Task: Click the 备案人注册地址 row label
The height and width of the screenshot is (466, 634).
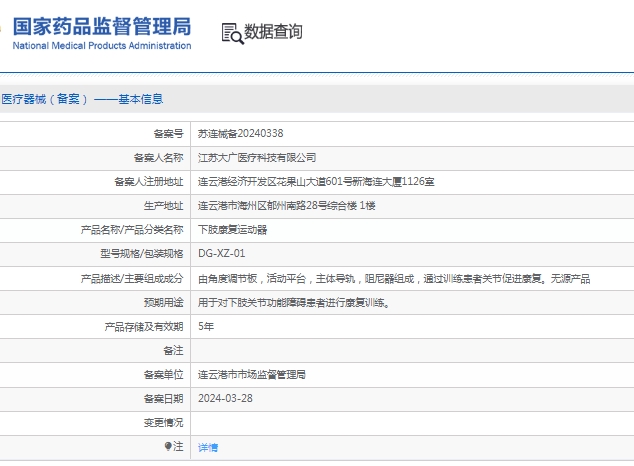Action: point(149,182)
